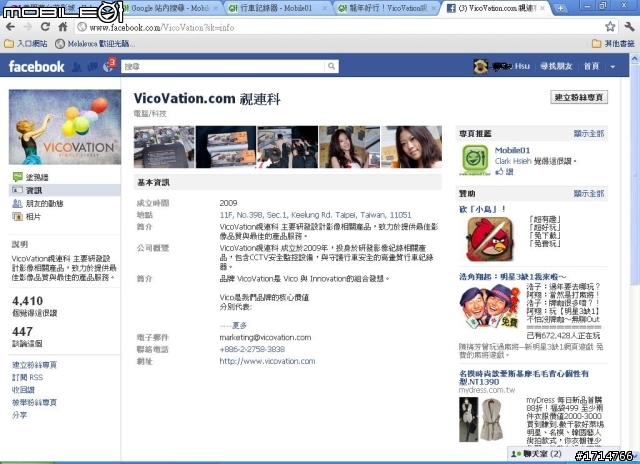Screen dimensions: 640x464
Task: Open http://www.vicovation.com link
Action: click(x=267, y=361)
